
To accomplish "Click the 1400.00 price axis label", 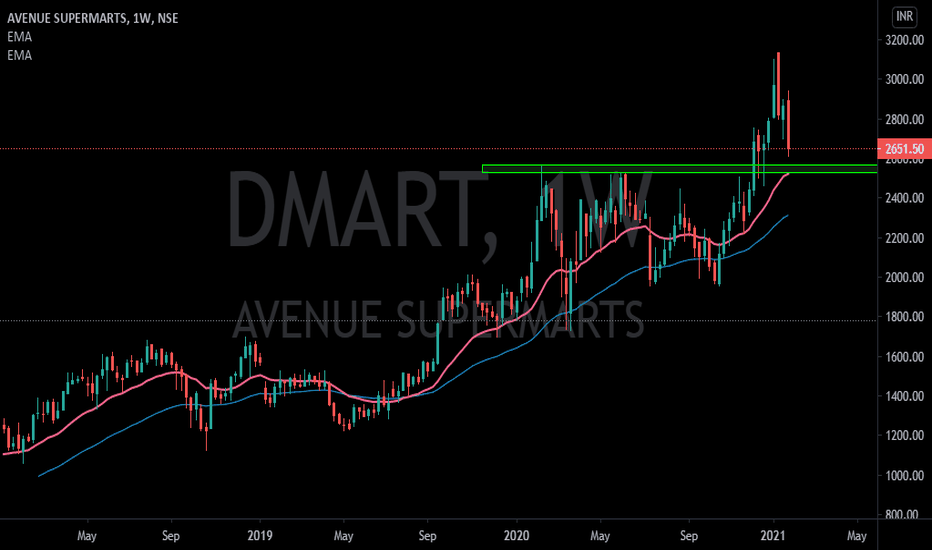I will point(904,396).
